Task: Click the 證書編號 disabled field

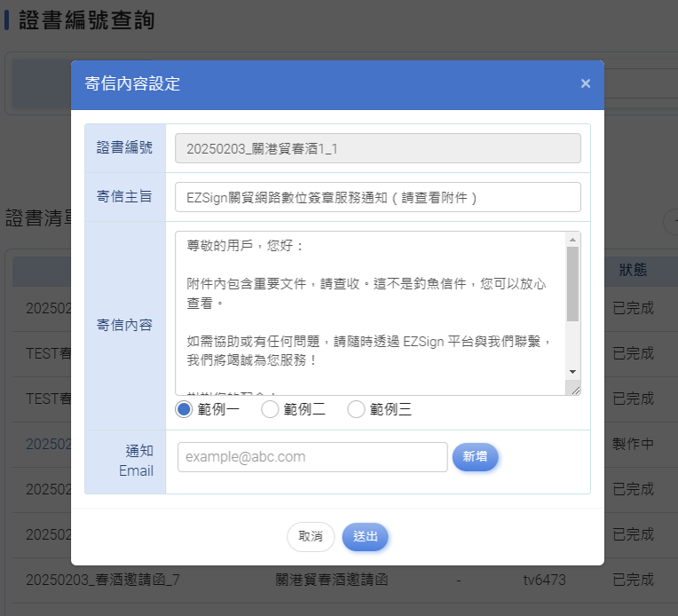Action: (377, 148)
